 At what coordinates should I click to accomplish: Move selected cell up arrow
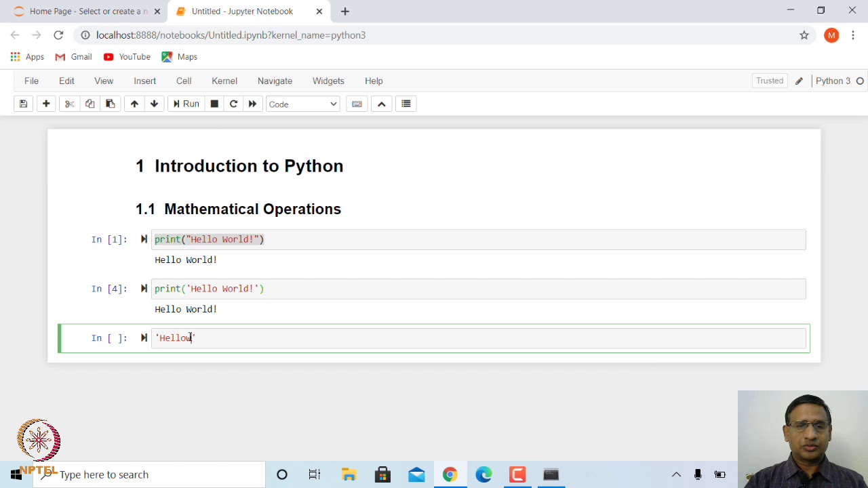134,104
